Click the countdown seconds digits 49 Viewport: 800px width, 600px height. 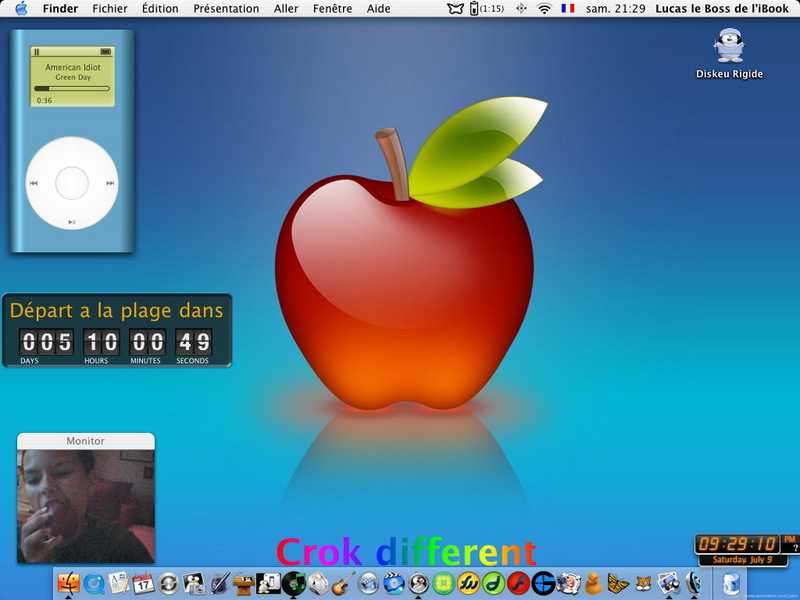[x=193, y=342]
